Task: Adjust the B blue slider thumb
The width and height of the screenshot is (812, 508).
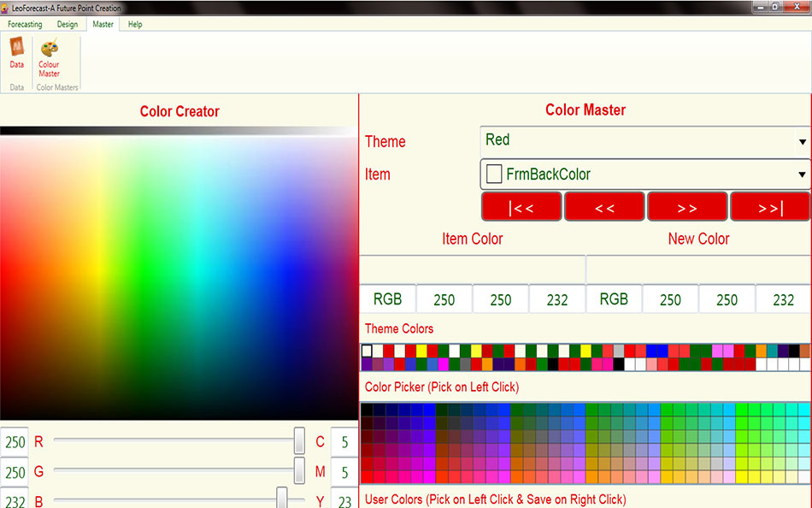Action: point(282,499)
